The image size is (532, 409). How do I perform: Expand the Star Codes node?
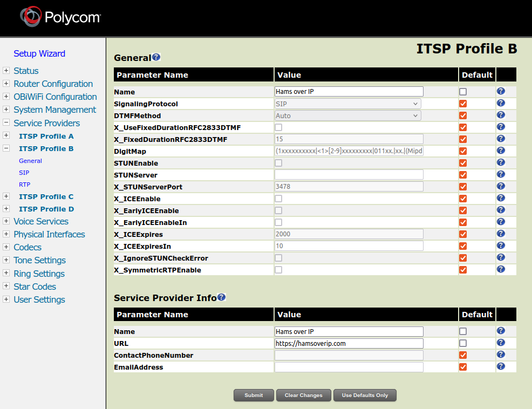[x=6, y=286]
